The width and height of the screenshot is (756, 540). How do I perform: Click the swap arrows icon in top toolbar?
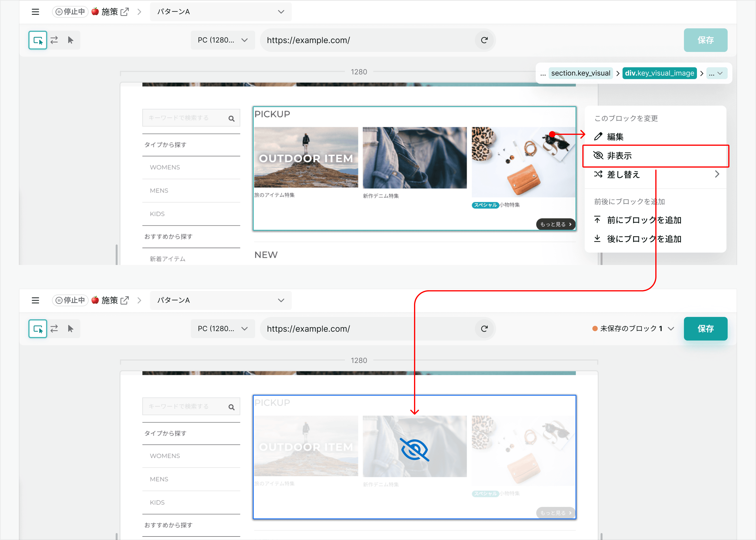(x=54, y=40)
